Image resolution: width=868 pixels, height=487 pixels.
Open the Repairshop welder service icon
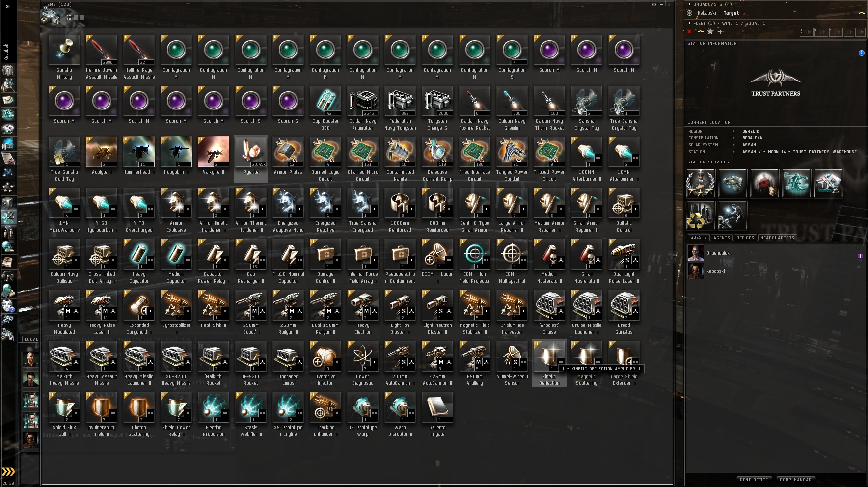point(732,215)
